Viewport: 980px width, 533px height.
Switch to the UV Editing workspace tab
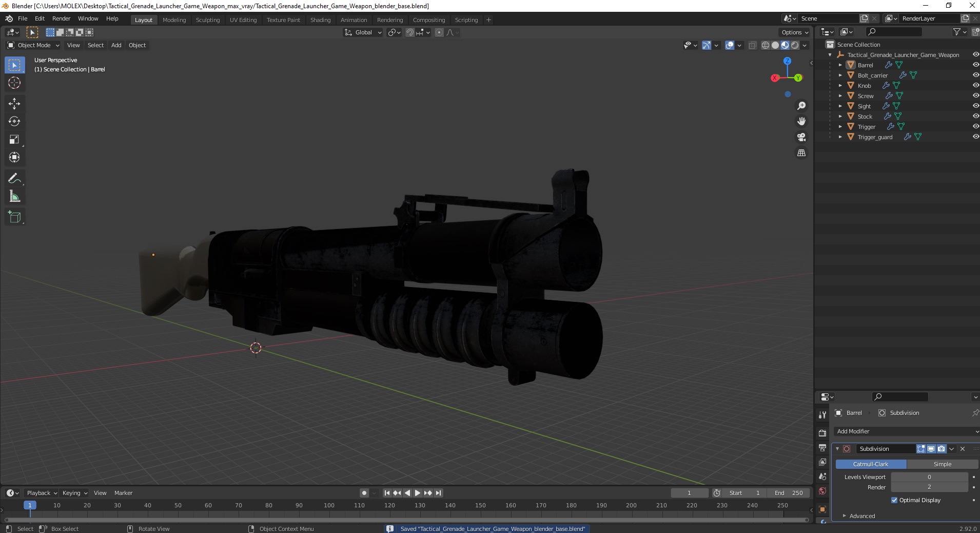pos(243,20)
